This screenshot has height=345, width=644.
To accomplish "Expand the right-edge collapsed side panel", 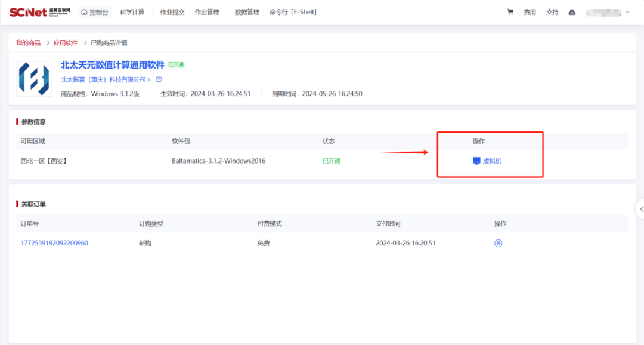I will point(640,209).
